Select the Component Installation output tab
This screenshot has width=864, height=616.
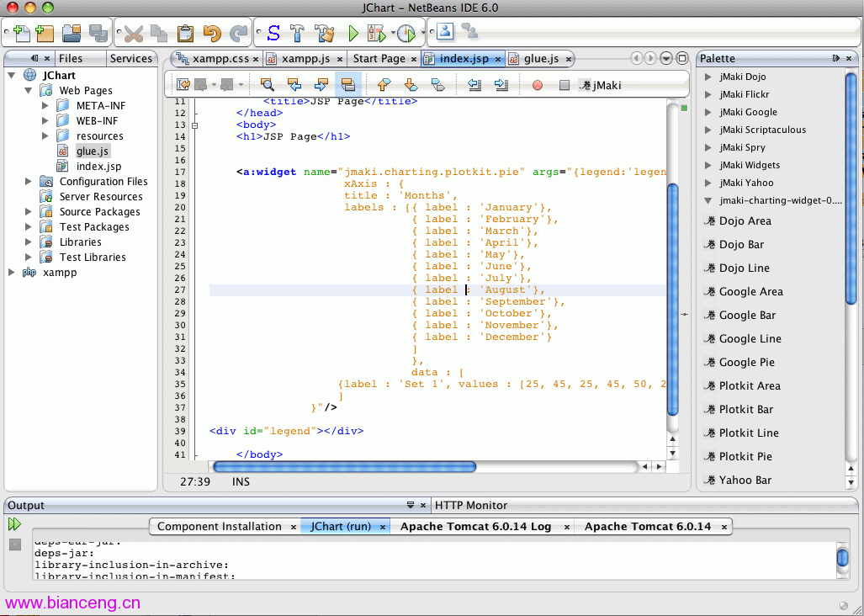220,526
